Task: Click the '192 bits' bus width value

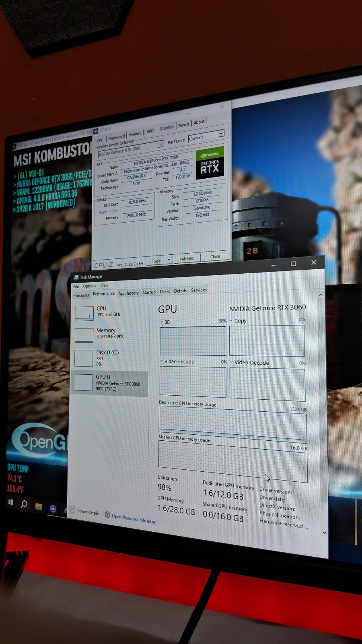Action: click(202, 215)
